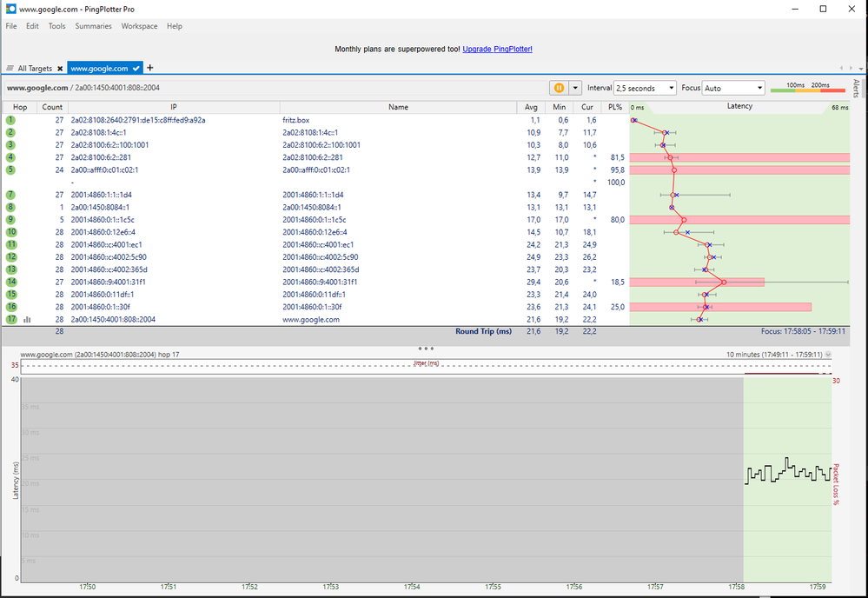
Task: Select the hop 14 circle icon
Action: (x=10, y=282)
